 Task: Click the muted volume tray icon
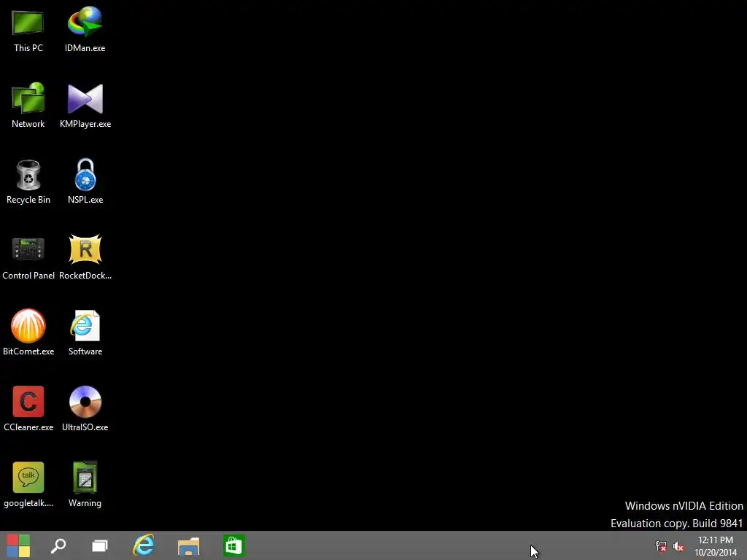point(678,546)
